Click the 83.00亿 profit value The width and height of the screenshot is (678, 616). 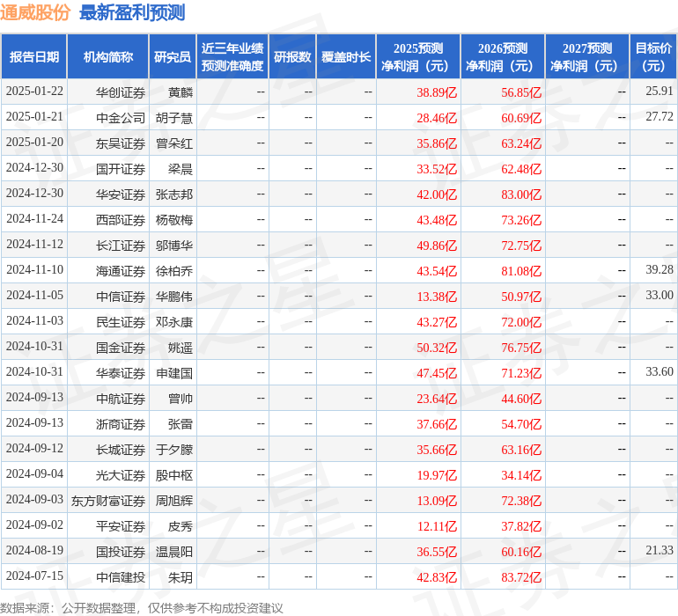pos(521,194)
